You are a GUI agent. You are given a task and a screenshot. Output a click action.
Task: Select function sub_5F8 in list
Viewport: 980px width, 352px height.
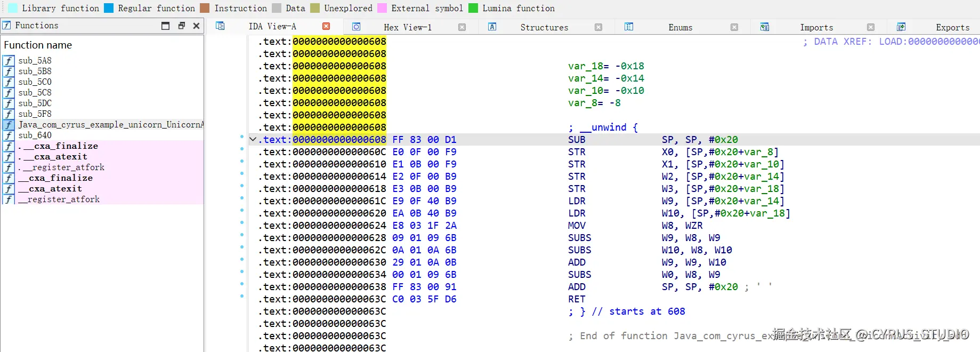[x=35, y=114]
